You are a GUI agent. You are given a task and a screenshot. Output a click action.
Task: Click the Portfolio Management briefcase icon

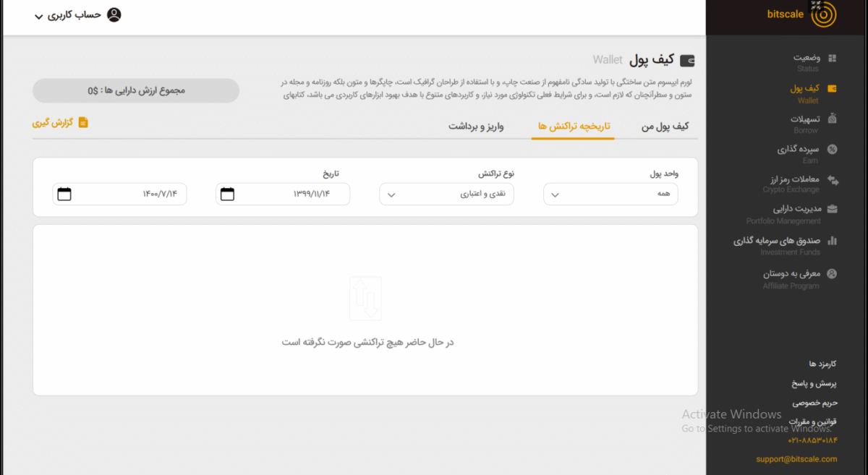point(832,210)
